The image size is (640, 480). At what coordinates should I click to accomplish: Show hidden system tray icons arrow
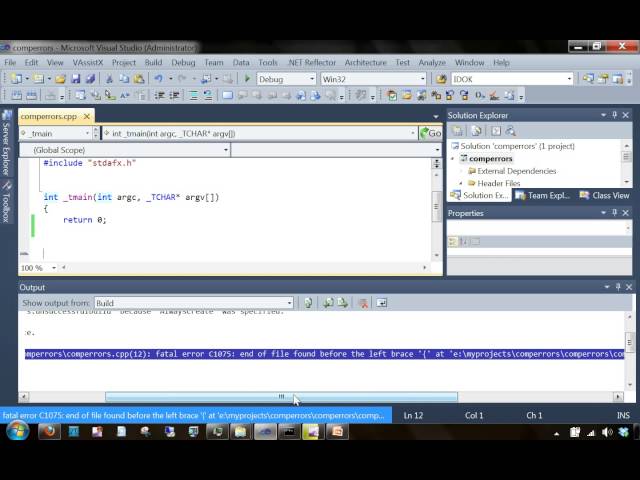(x=557, y=433)
